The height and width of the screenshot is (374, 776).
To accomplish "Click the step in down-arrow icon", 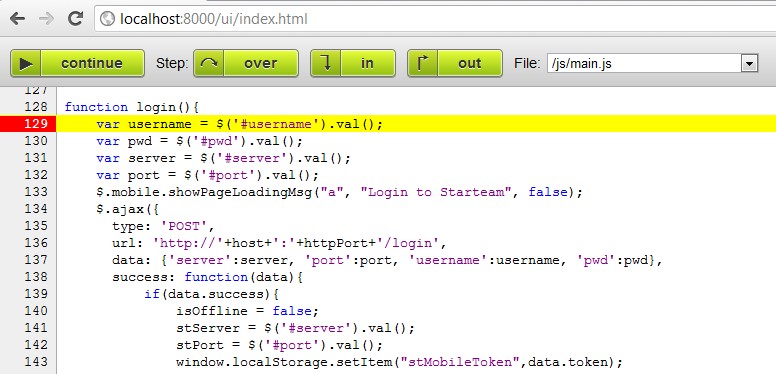I will [326, 63].
